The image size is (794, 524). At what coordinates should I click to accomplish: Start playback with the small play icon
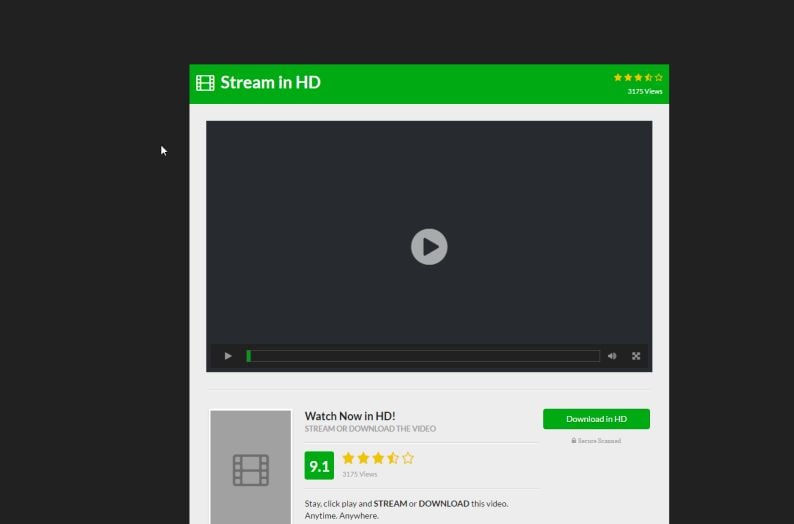(x=228, y=356)
